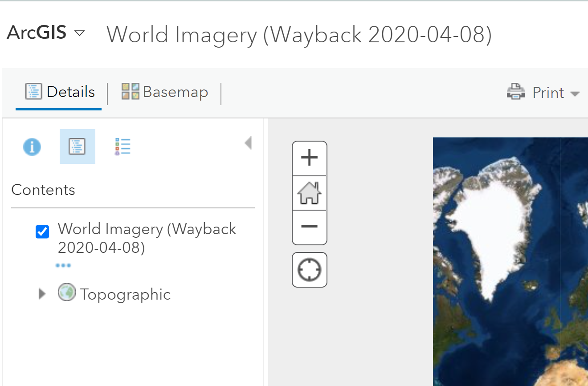Select the Show Contents of Map icon

pyautogui.click(x=77, y=146)
